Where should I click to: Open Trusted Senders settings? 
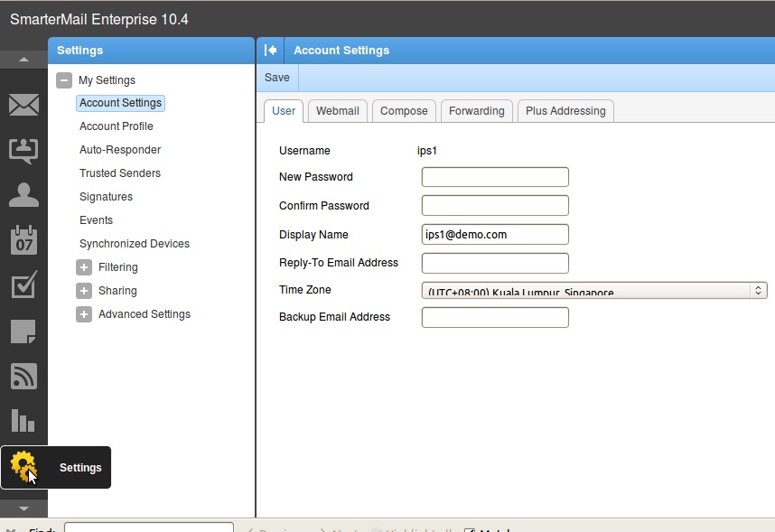click(x=120, y=173)
